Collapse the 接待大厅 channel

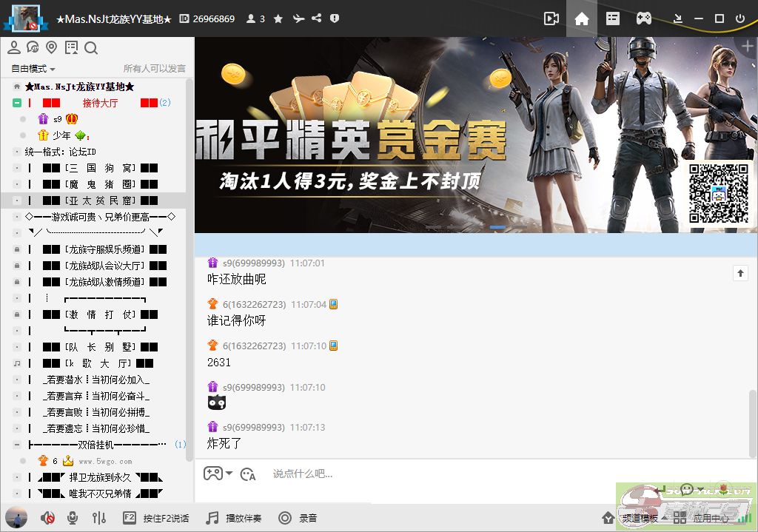tap(17, 102)
